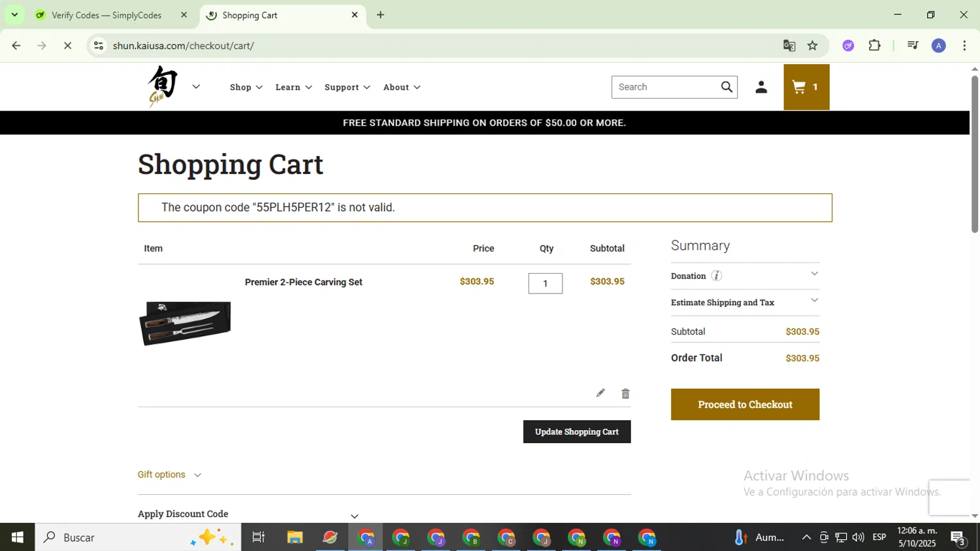Expand the Gift options section
Viewport: 980px width, 551px height.
169,475
